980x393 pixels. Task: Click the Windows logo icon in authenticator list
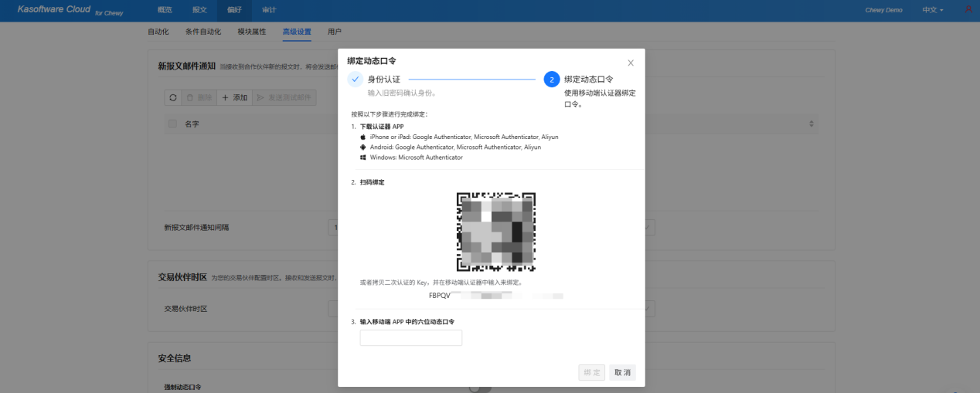tap(363, 158)
